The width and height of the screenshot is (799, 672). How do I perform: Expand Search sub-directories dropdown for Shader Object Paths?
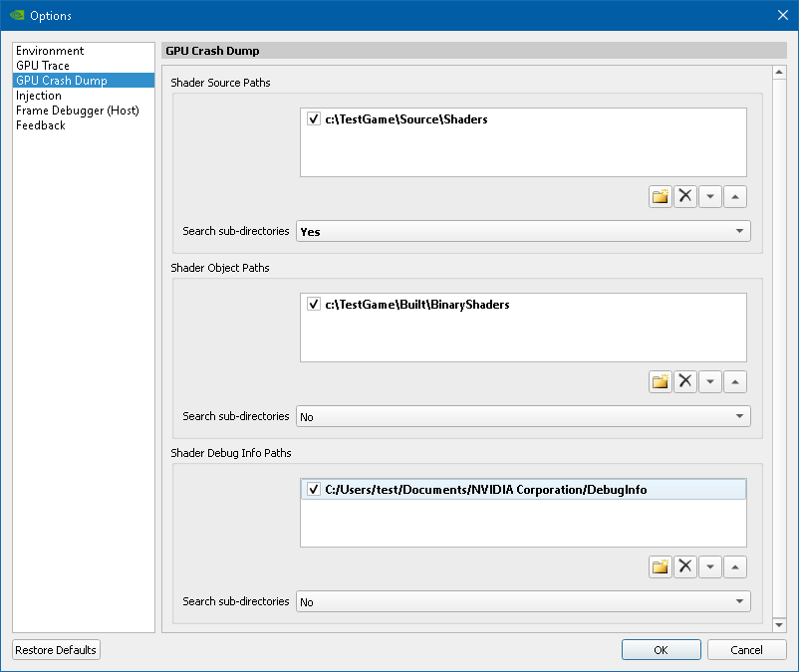point(523,416)
